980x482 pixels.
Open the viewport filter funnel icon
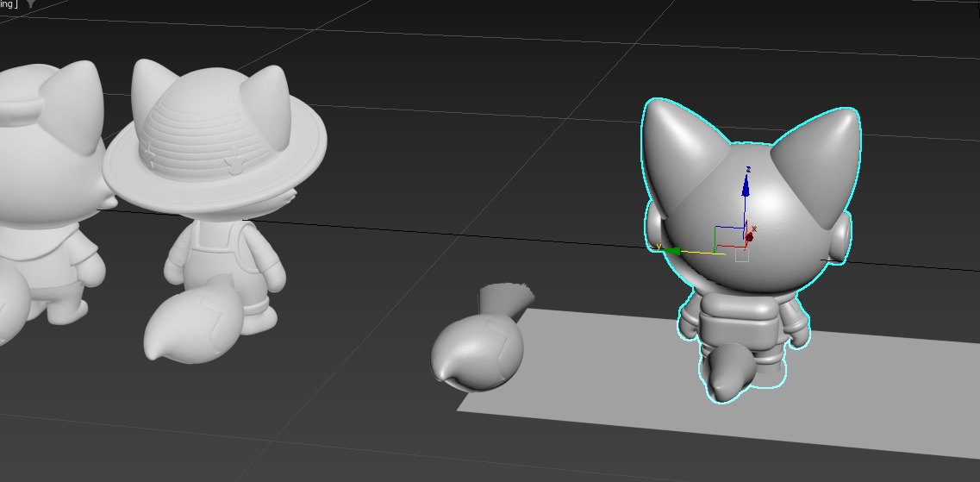point(31,3)
